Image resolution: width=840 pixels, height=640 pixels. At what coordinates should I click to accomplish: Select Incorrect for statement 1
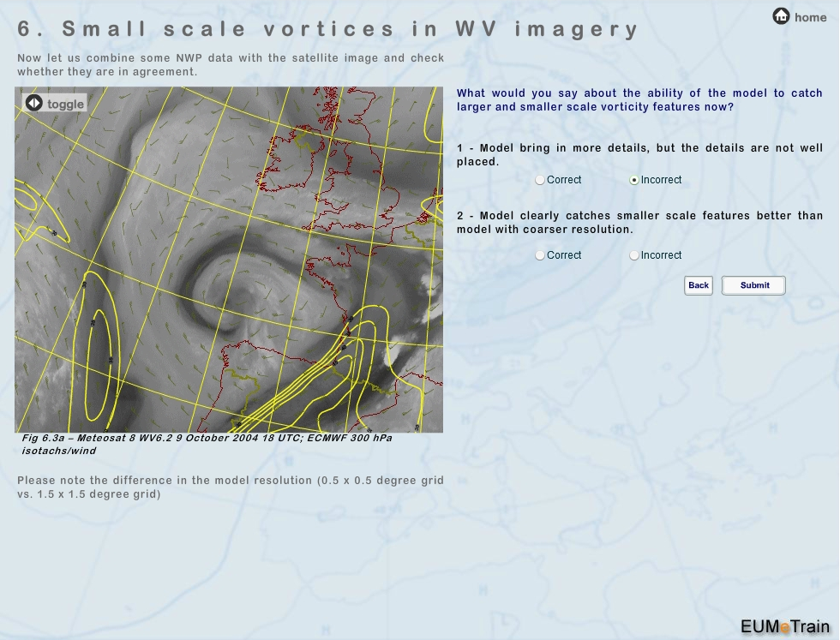tap(634, 180)
